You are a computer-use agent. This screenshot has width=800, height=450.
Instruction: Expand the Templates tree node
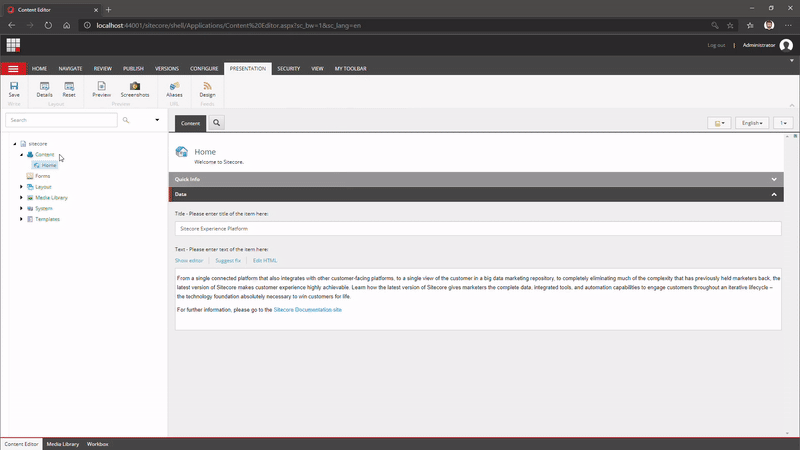pyautogui.click(x=21, y=219)
